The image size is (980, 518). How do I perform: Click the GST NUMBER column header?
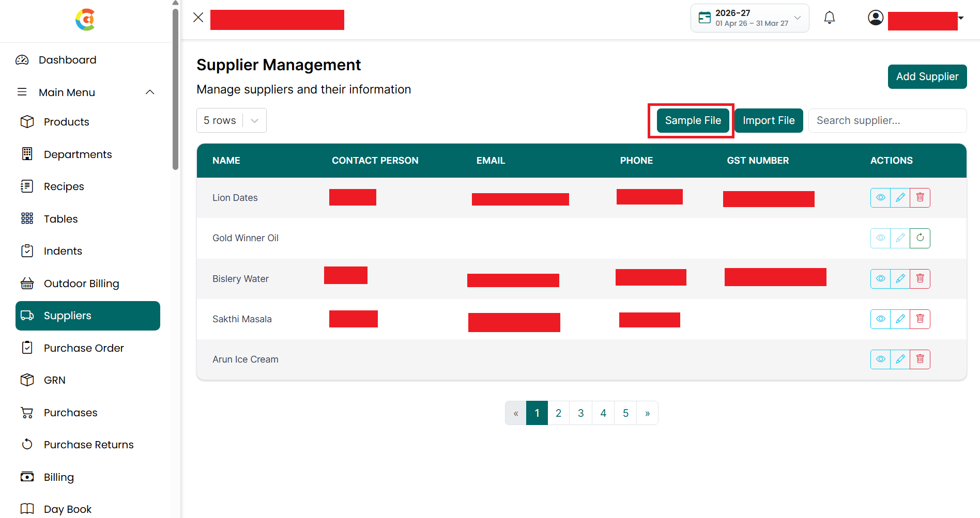point(758,161)
